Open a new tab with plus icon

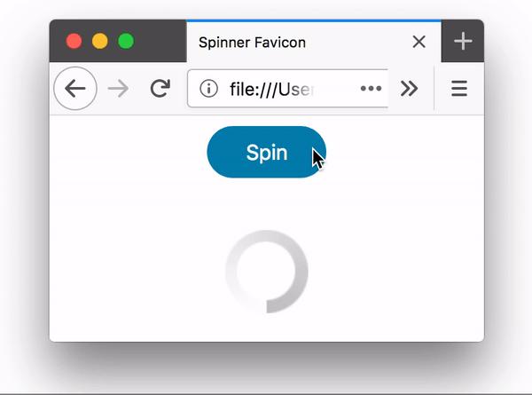click(x=463, y=42)
